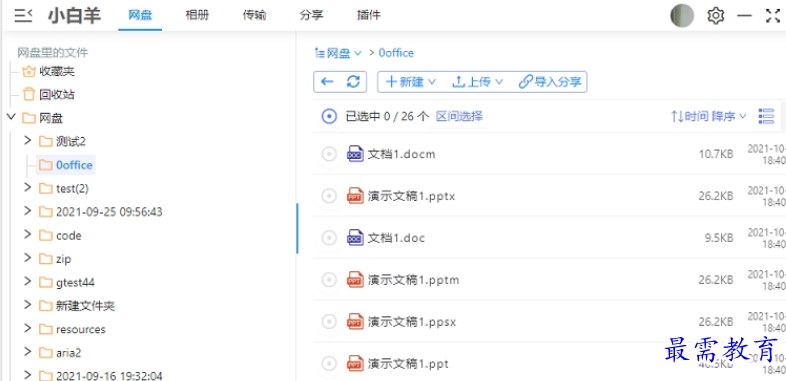Collapse the 网盘 tree node

pos(11,117)
